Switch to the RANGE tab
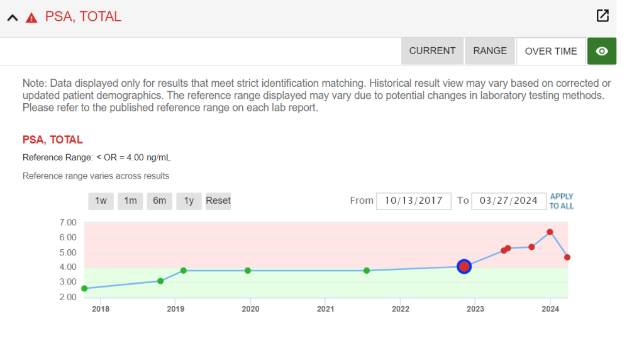This screenshot has height=353, width=644. coord(490,51)
